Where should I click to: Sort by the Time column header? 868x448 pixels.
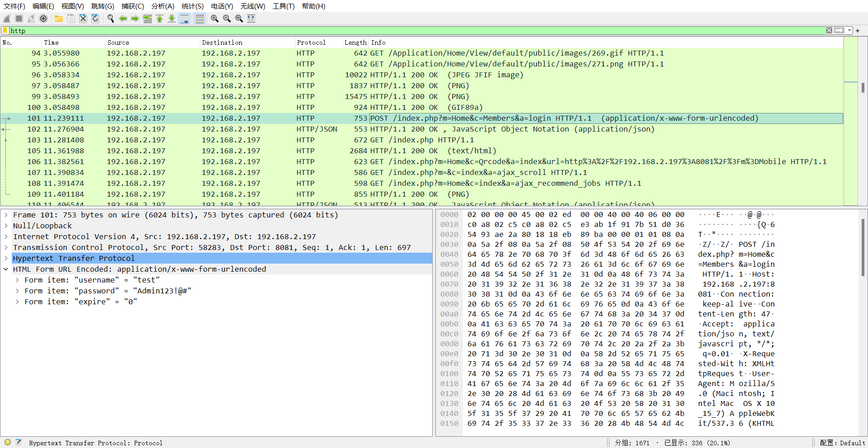(x=73, y=42)
